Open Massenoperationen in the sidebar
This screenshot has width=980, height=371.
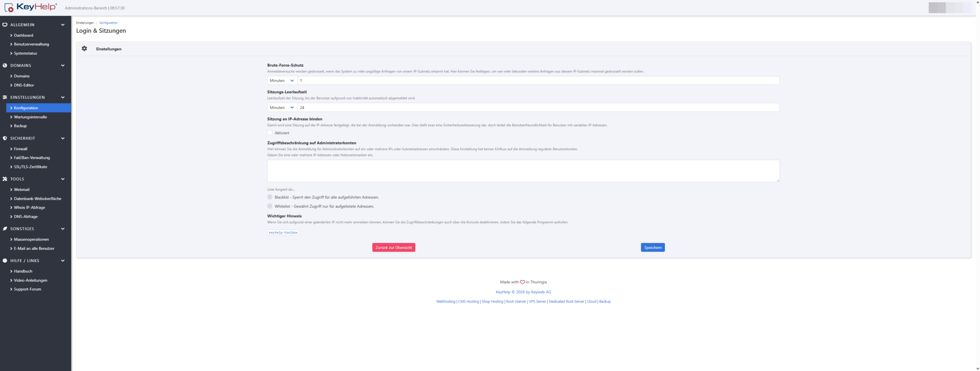point(31,239)
